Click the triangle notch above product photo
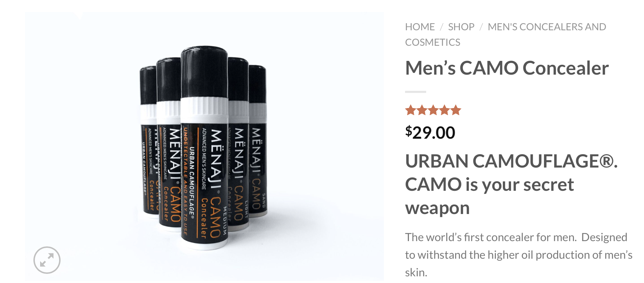 (x=79, y=15)
